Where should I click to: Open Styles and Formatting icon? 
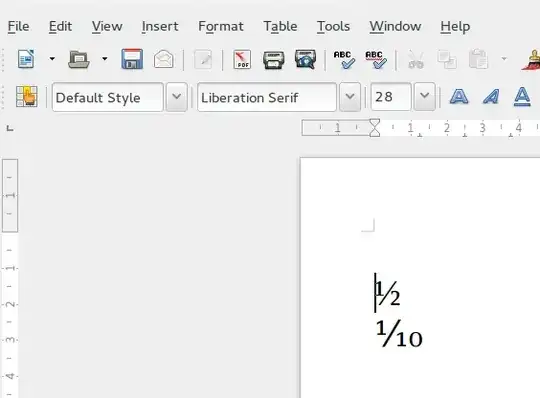click(x=27, y=96)
